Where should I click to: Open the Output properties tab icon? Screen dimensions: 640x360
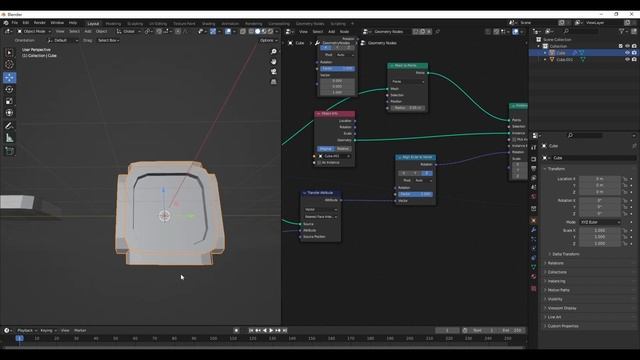click(x=533, y=169)
